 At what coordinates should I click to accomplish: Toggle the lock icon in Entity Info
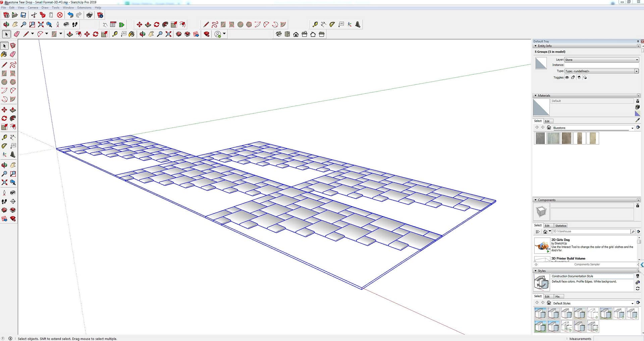(573, 77)
